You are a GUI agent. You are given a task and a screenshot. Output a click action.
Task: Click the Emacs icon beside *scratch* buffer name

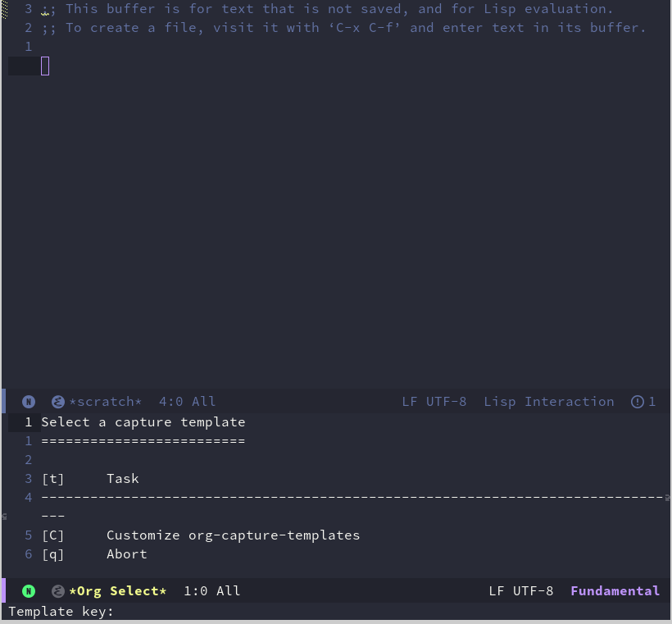[x=58, y=402]
